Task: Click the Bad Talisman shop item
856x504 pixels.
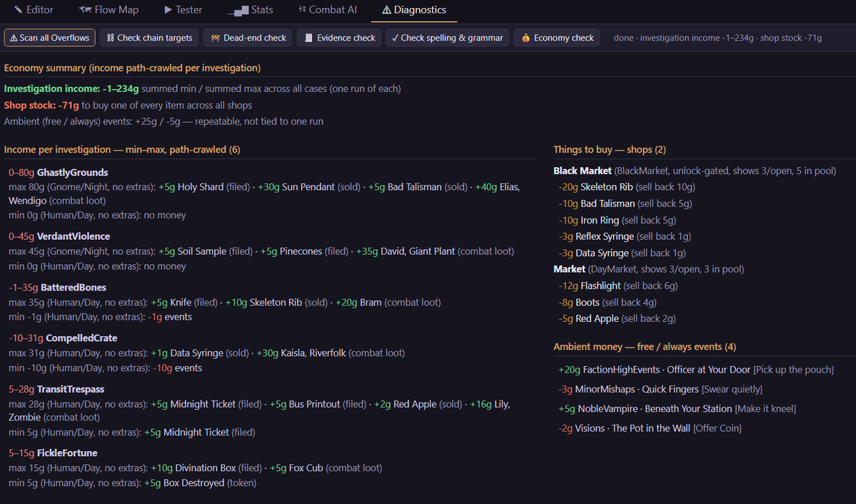Action: tap(608, 203)
